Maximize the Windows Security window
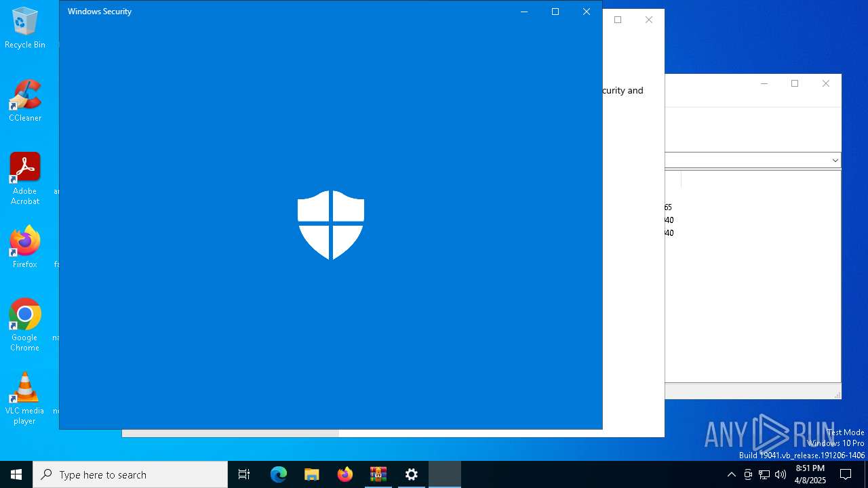Image resolution: width=868 pixels, height=488 pixels. [x=555, y=12]
